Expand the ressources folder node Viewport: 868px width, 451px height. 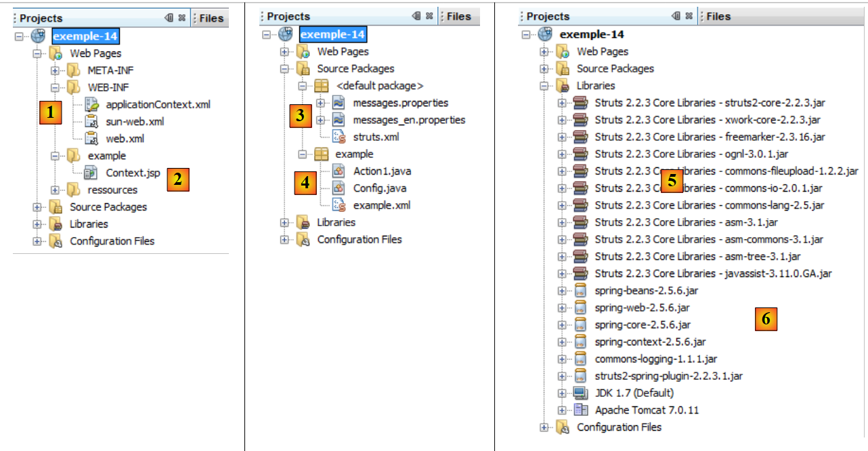coord(56,190)
